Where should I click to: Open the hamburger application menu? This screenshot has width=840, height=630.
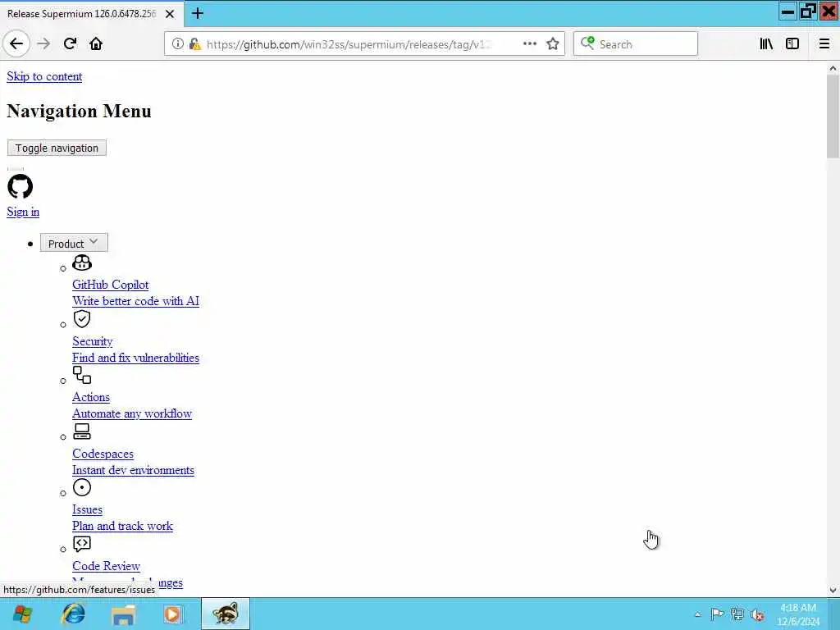pyautogui.click(x=824, y=44)
